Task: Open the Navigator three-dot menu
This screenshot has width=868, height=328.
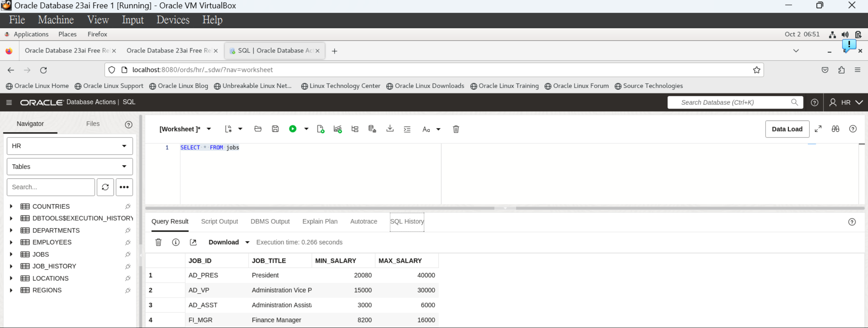Action: tap(124, 187)
